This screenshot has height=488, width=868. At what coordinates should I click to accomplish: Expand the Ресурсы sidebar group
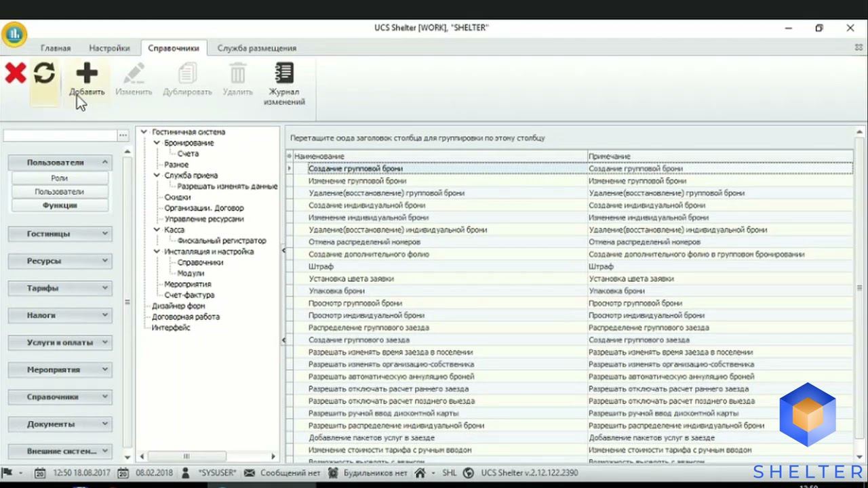(105, 260)
